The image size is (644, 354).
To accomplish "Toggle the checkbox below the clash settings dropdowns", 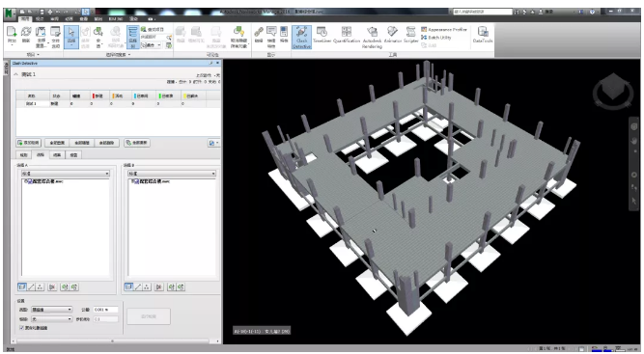I will (x=22, y=328).
